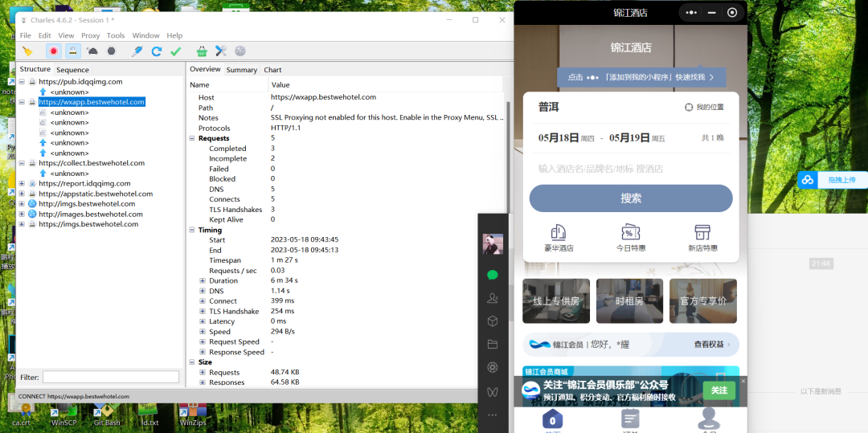Open WeChat chats green bubble icon
This screenshot has width=868, height=433.
pos(492,275)
